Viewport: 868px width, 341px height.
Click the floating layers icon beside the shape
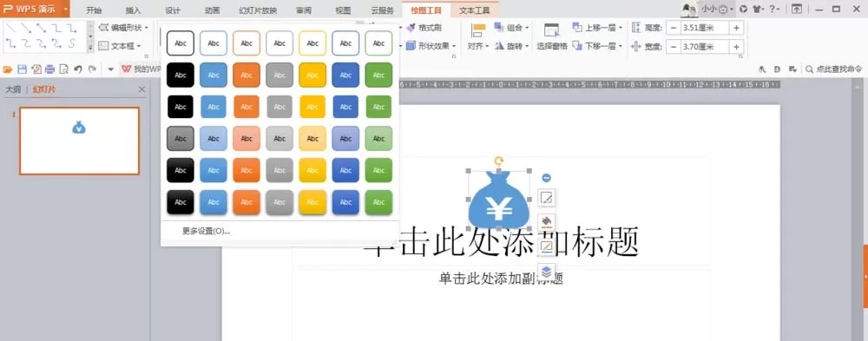pos(546,272)
